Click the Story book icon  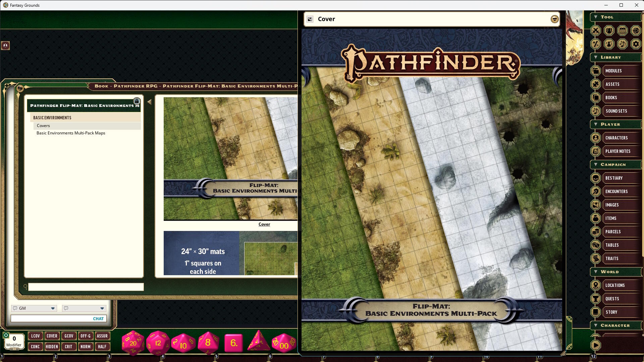[x=596, y=312]
